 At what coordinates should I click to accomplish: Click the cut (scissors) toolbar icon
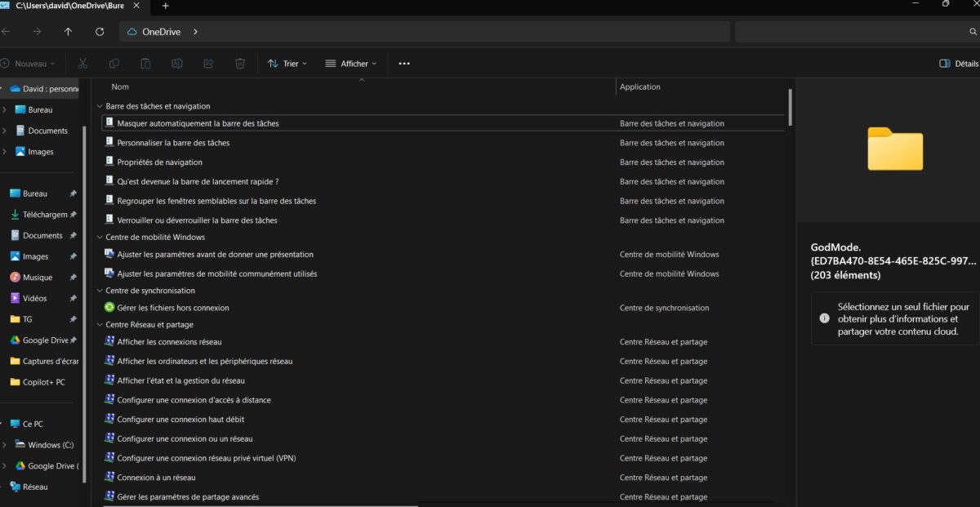coord(82,63)
